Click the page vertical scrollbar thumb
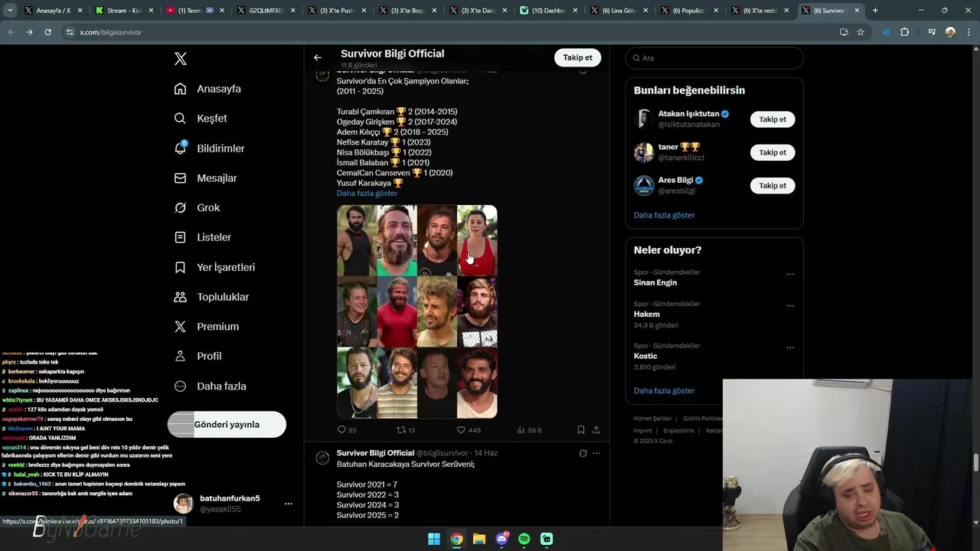The width and height of the screenshot is (980, 551). point(976,462)
